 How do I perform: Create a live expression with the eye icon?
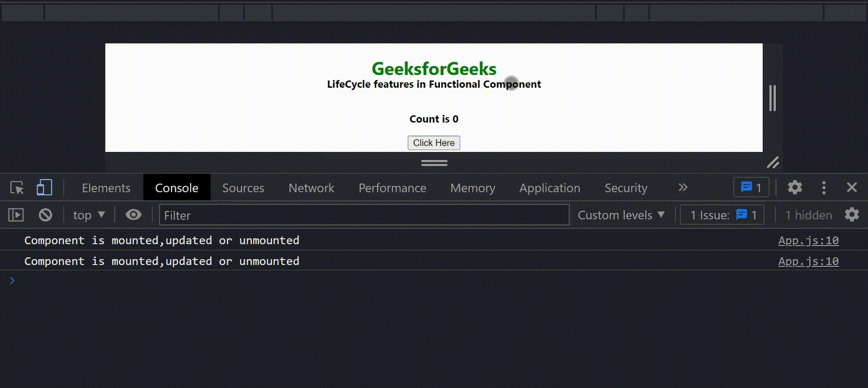click(x=133, y=215)
